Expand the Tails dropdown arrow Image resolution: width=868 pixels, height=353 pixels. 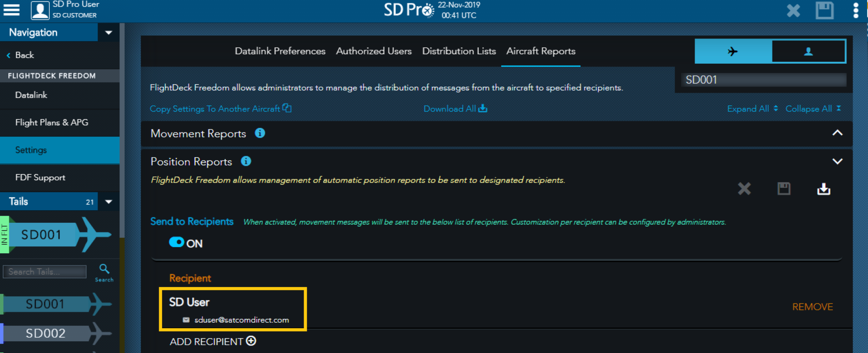[x=109, y=202]
